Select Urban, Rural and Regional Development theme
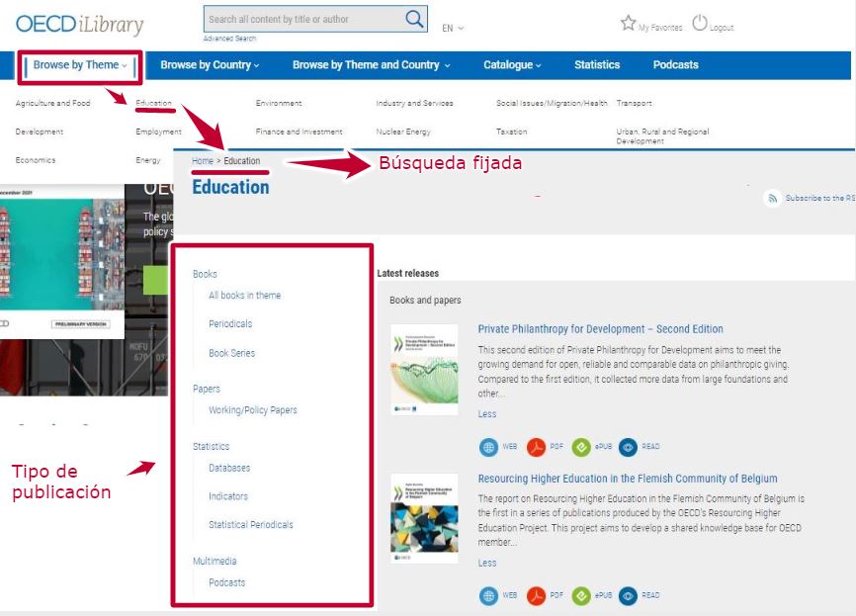Viewport: 856px width, 616px height. pos(662,136)
